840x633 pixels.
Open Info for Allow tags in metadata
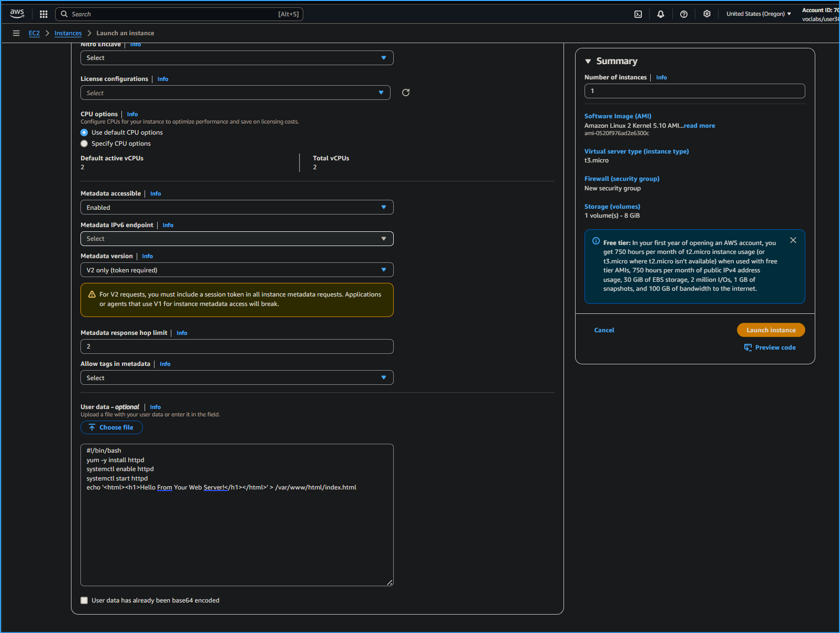click(x=165, y=364)
